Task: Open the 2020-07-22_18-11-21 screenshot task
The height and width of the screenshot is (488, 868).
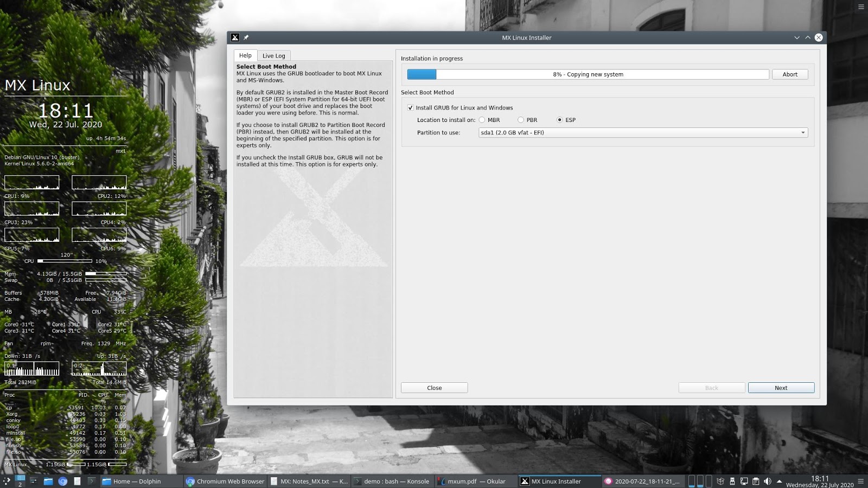Action: tap(643, 481)
